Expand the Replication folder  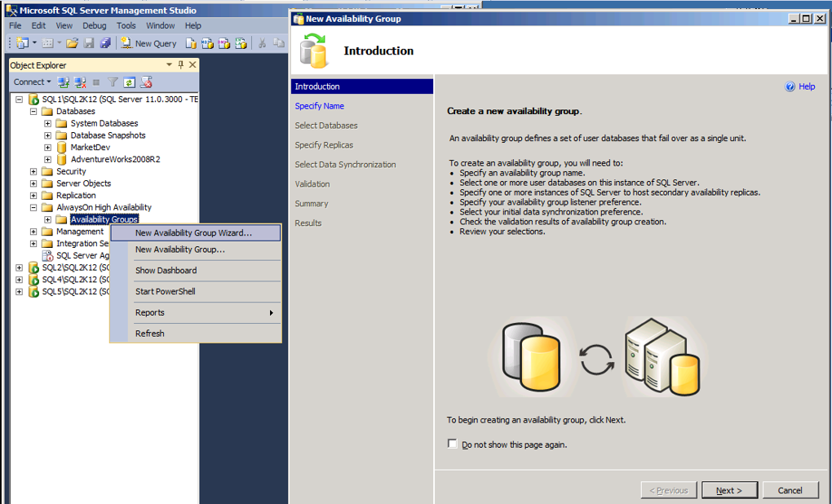tap(33, 195)
